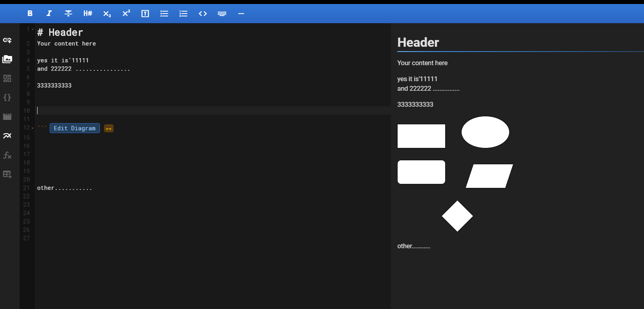Insert inline code with the angle brackets icon
This screenshot has width=644, height=309.
click(203, 14)
